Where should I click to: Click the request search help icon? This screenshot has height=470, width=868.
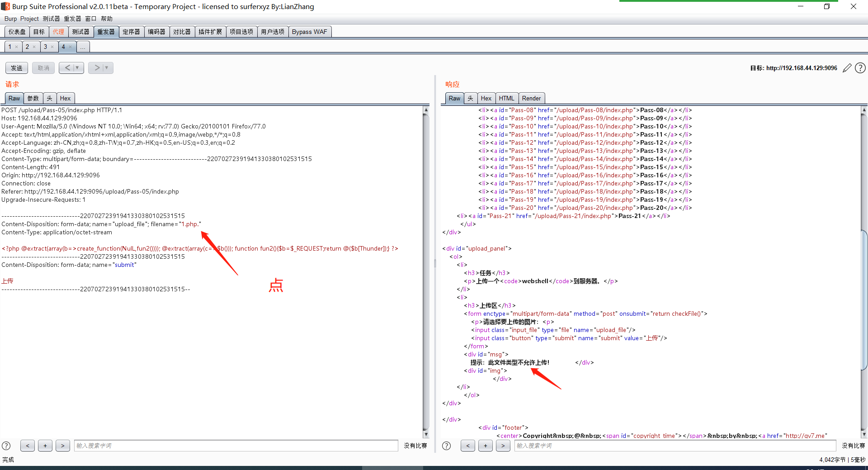point(6,446)
